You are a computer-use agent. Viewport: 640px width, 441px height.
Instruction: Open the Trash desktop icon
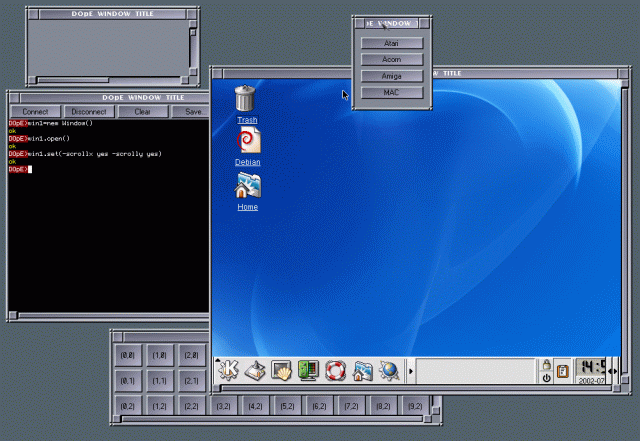246,99
